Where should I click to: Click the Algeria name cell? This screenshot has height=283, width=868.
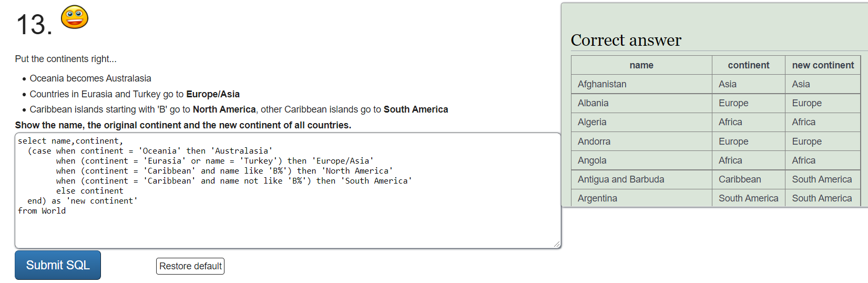pos(641,122)
